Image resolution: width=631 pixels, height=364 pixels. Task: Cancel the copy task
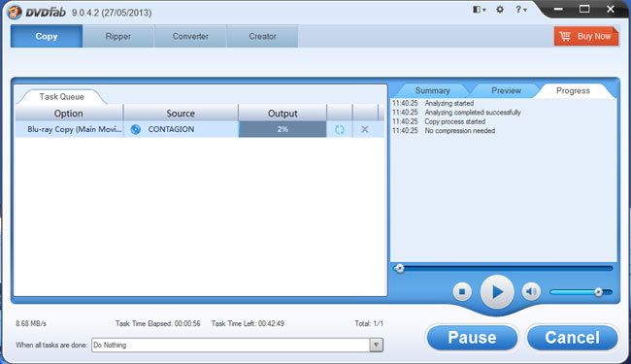572,338
